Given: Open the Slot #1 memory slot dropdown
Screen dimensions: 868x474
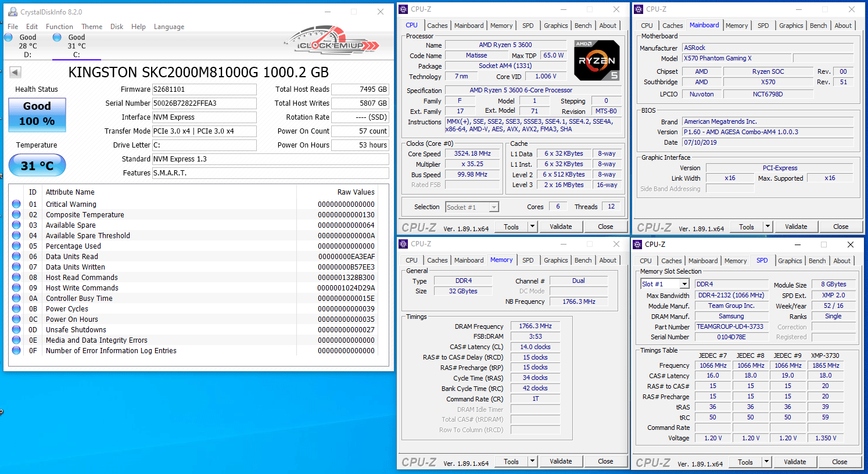Looking at the screenshot, I should [x=684, y=284].
